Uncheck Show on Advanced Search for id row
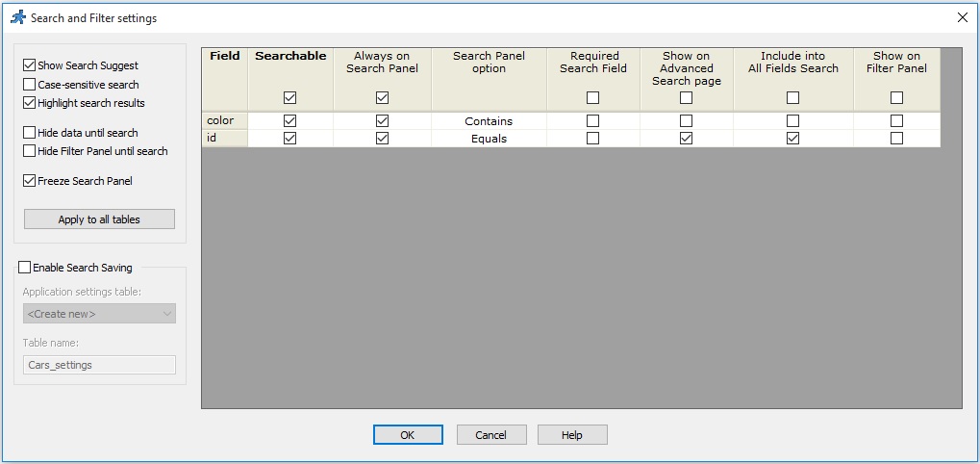The height and width of the screenshot is (464, 980). pyautogui.click(x=687, y=139)
